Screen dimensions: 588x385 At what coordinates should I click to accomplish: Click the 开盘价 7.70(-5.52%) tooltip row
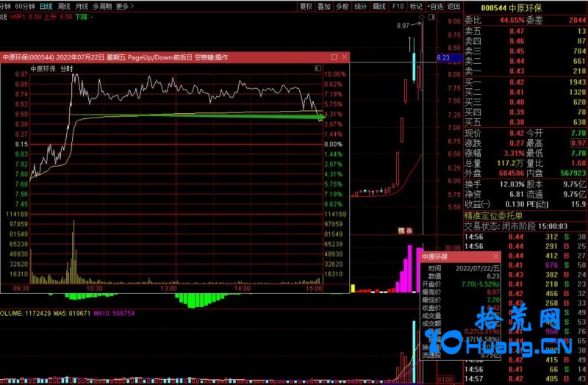coord(461,284)
